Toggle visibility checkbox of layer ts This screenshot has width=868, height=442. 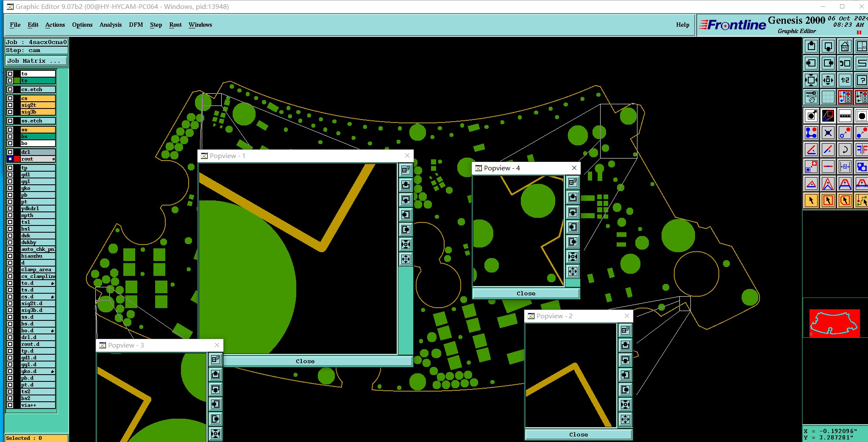point(10,81)
